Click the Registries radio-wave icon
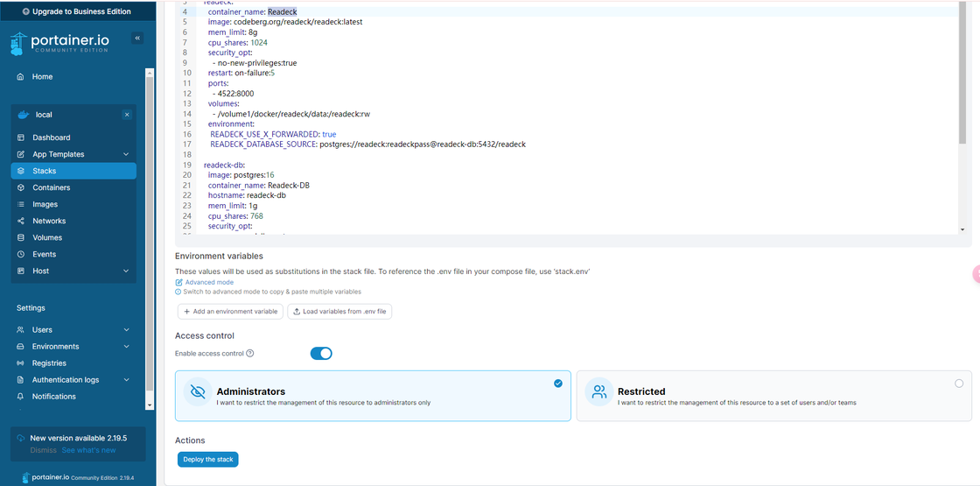The image size is (980, 486). pyautogui.click(x=21, y=363)
